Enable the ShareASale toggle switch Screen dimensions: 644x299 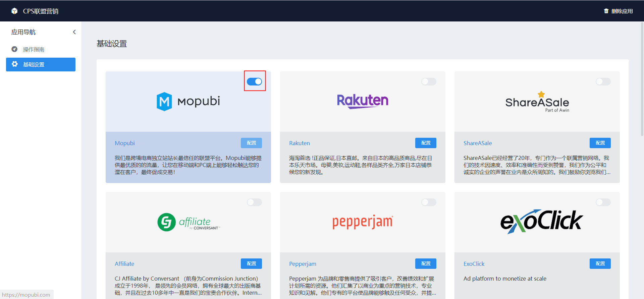click(x=603, y=81)
